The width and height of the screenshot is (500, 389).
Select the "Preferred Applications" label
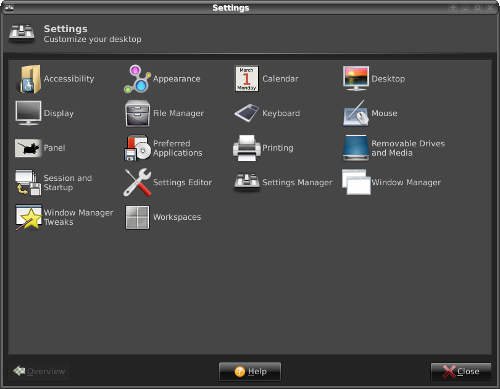pyautogui.click(x=178, y=148)
